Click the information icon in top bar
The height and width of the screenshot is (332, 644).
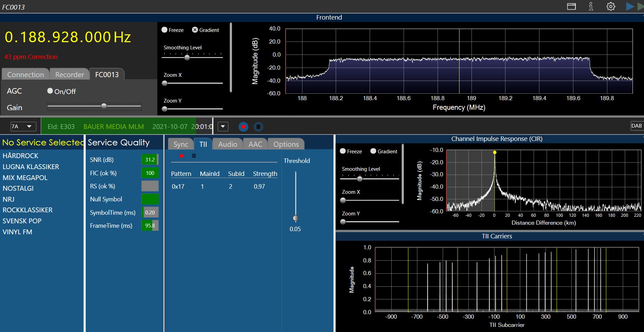coord(591,7)
